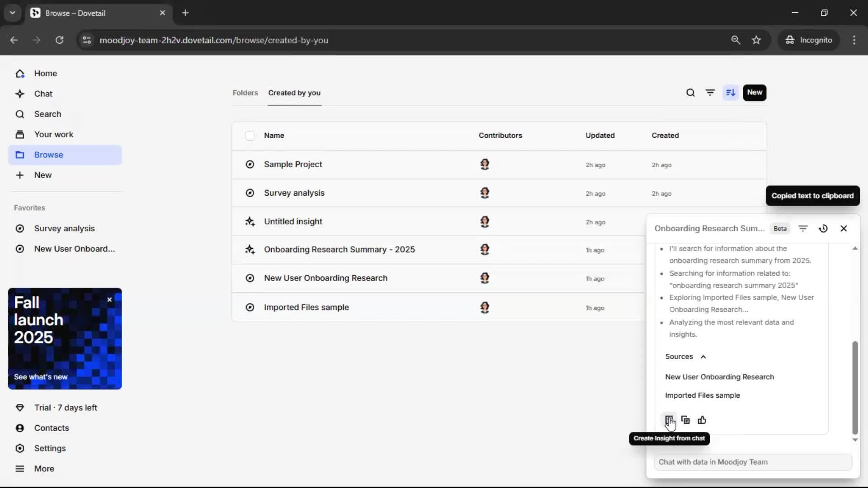This screenshot has width=868, height=488.
Task: Open Onboarding Research Summary - 2025 insight
Action: tap(339, 249)
